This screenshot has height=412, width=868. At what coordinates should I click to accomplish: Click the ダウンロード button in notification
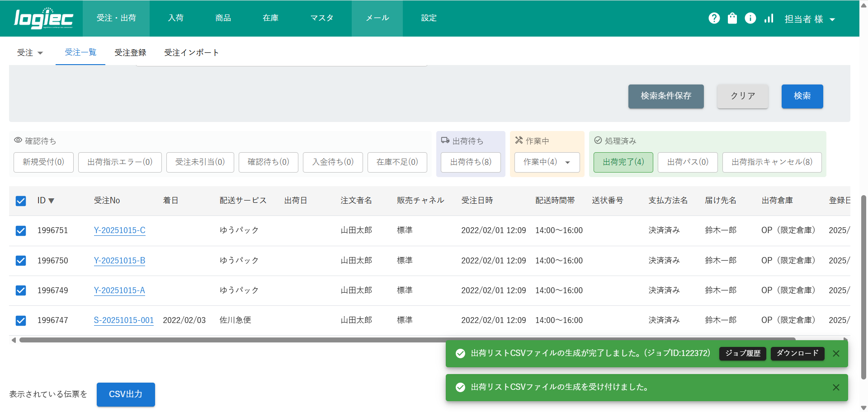click(x=797, y=353)
